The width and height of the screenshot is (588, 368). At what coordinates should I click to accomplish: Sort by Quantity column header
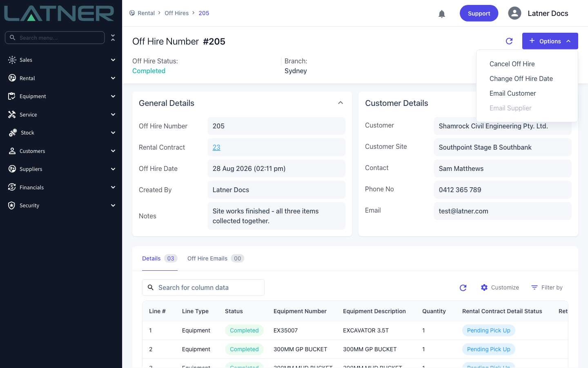[x=434, y=311]
